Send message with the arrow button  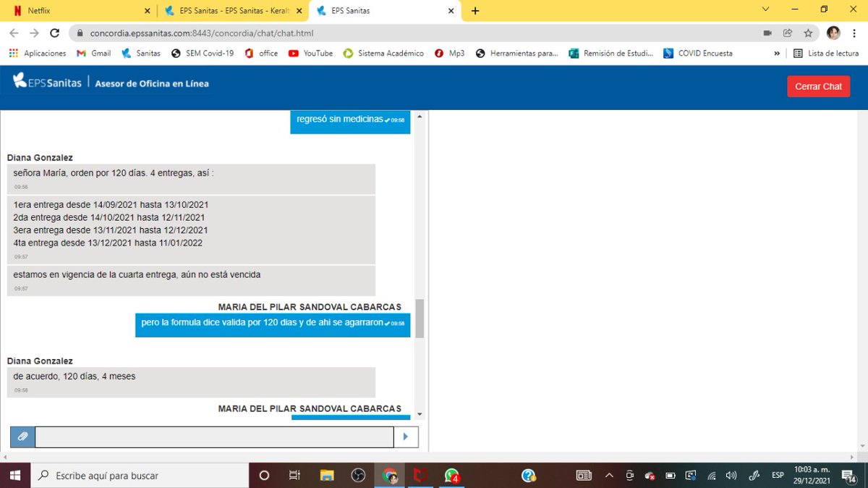[x=406, y=437]
